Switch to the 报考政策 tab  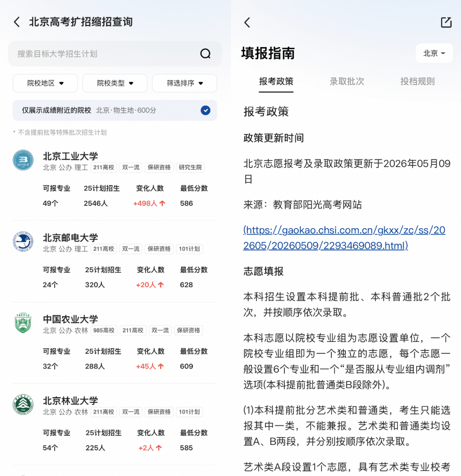(x=276, y=81)
